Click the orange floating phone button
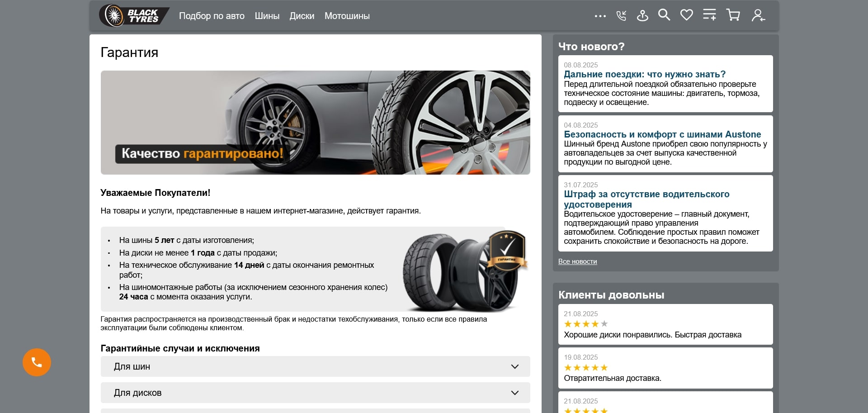Image resolution: width=868 pixels, height=413 pixels. click(37, 362)
